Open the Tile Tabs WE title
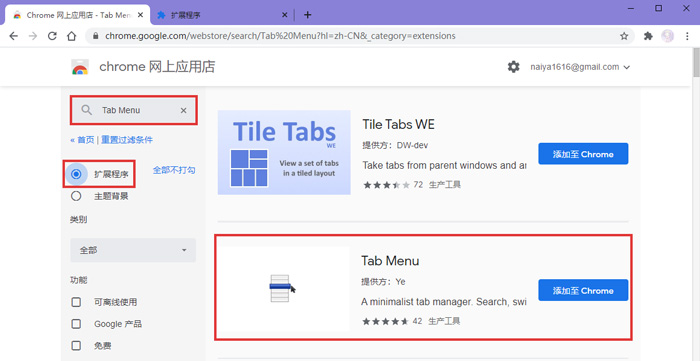The height and width of the screenshot is (361, 700). point(398,124)
